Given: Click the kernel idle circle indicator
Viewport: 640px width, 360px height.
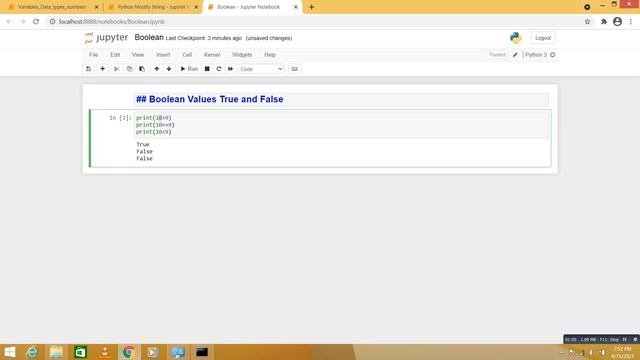Looking at the screenshot, I should coord(553,55).
